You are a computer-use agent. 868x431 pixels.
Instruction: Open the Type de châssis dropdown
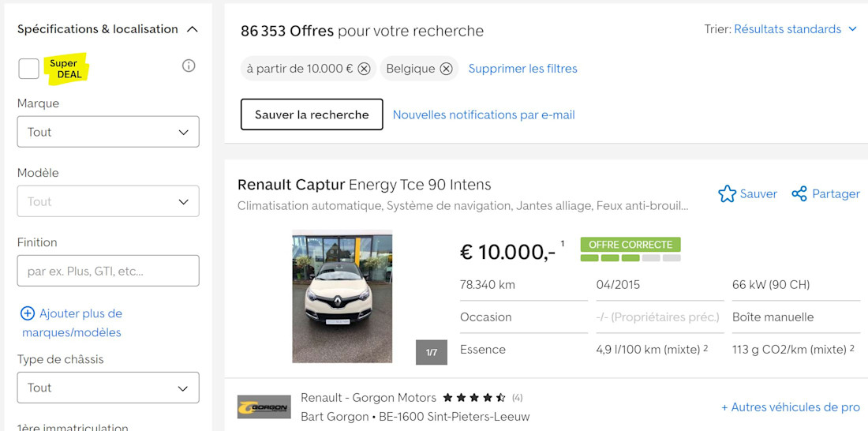108,388
